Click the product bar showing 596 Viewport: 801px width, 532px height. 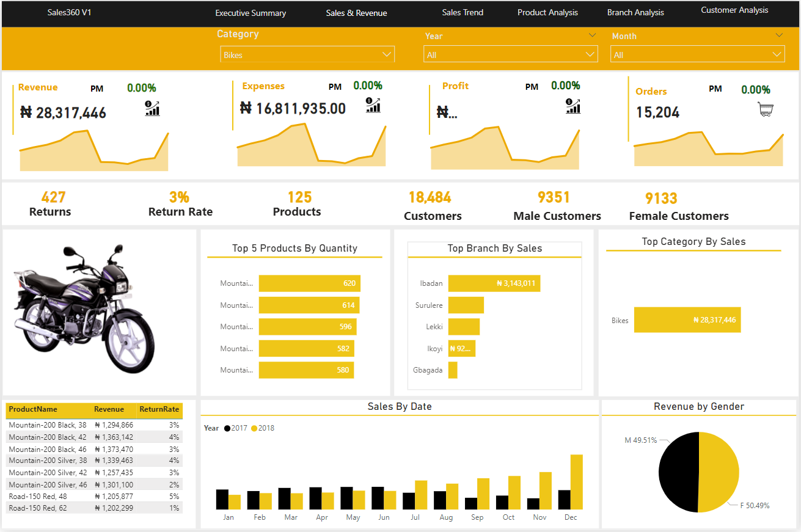click(x=308, y=327)
